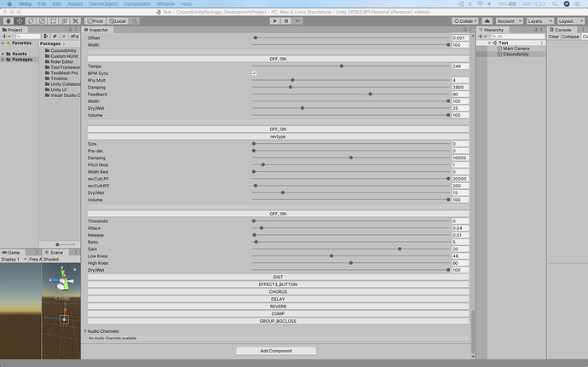Toggle hidden packages visibility icon in Project
The width and height of the screenshot is (588, 367).
click(75, 37)
